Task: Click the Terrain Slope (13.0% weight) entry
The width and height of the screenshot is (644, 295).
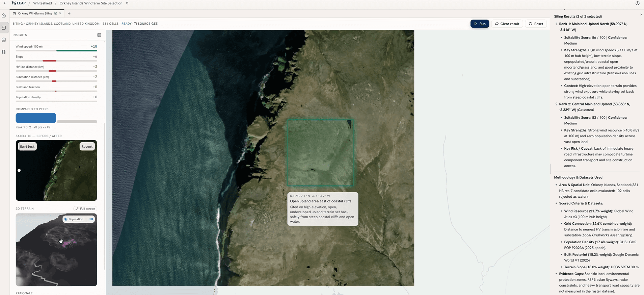Action: (602, 267)
